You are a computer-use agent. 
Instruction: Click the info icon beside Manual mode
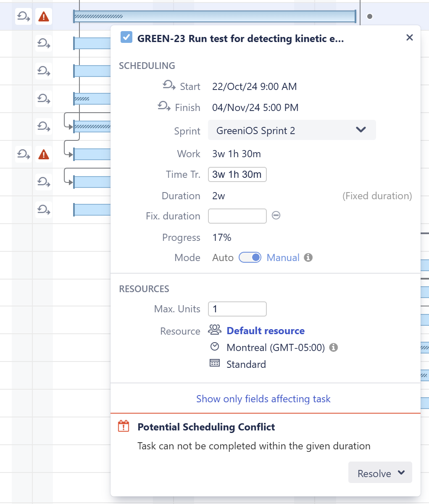click(308, 257)
